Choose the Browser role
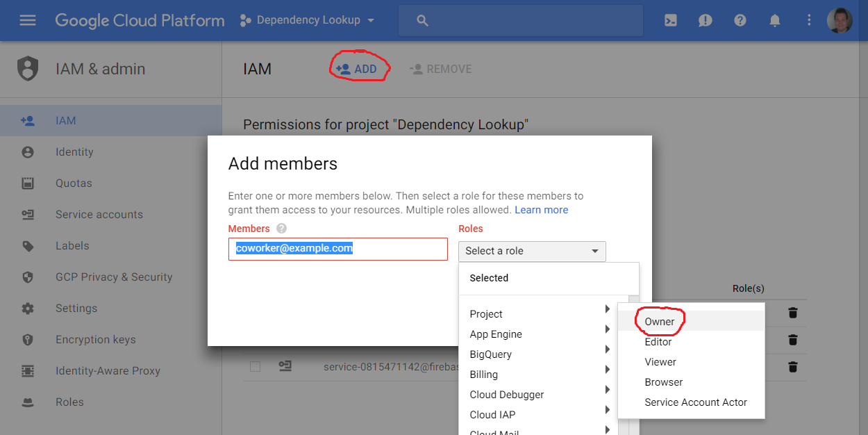This screenshot has width=868, height=435. [691, 382]
